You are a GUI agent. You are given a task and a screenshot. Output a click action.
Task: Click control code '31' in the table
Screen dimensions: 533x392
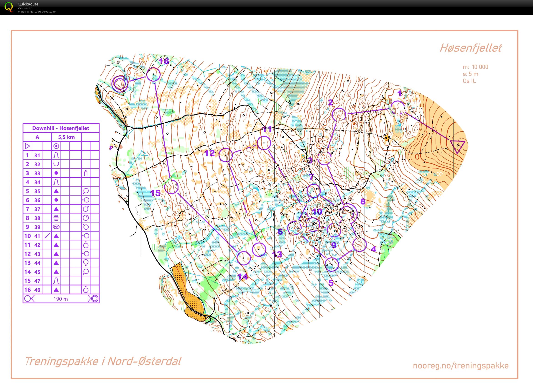pos(37,155)
